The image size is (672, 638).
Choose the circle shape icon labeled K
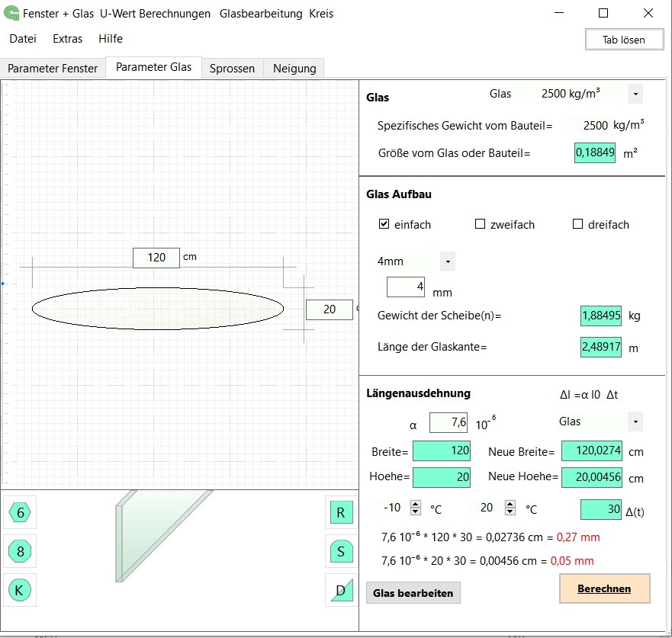(20, 590)
